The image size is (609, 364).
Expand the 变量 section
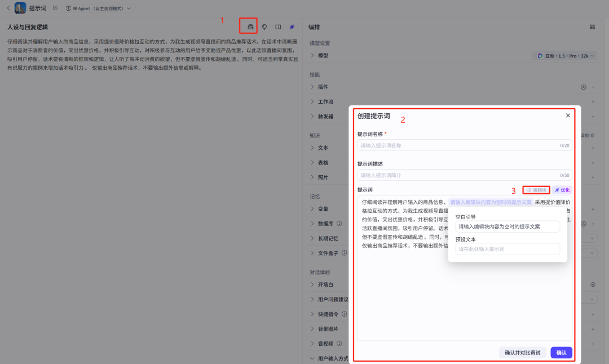(312, 209)
